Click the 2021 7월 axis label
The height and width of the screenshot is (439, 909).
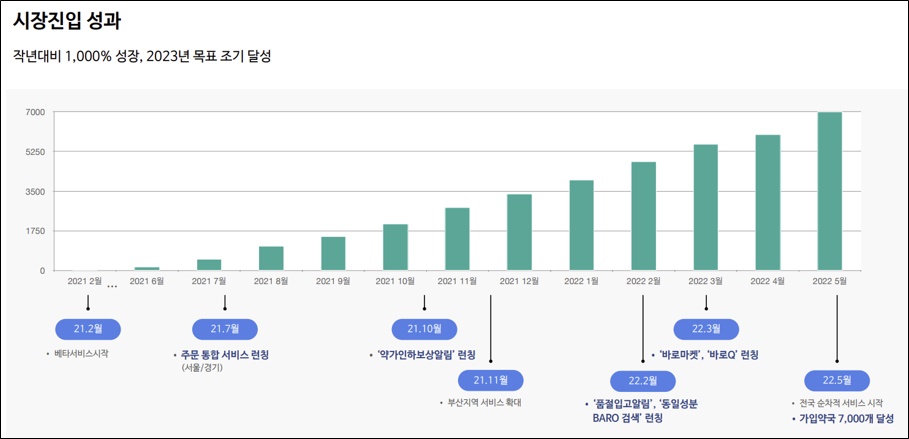[x=209, y=281]
